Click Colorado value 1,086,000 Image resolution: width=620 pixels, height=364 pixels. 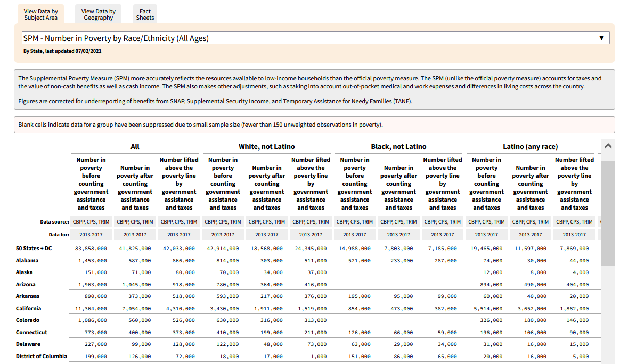click(x=93, y=320)
